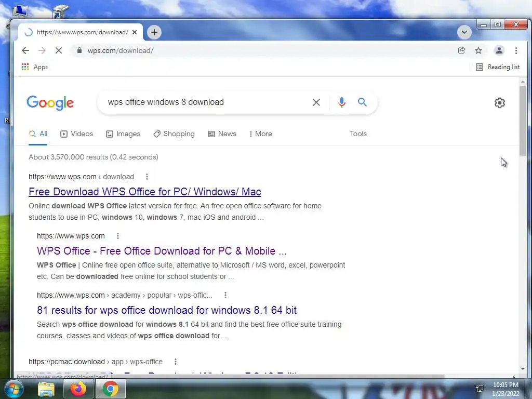Viewport: 532px width, 399px height.
Task: Open Firefox from the taskbar
Action: [78, 389]
